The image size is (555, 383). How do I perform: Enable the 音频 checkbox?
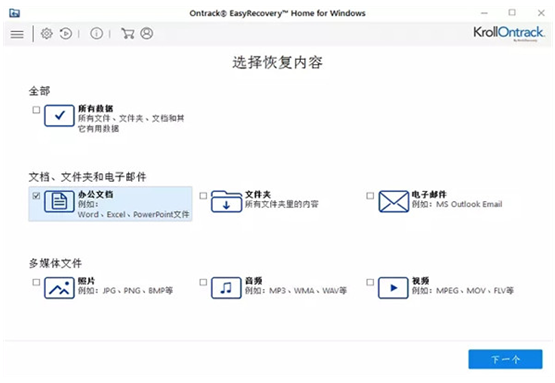(x=203, y=282)
